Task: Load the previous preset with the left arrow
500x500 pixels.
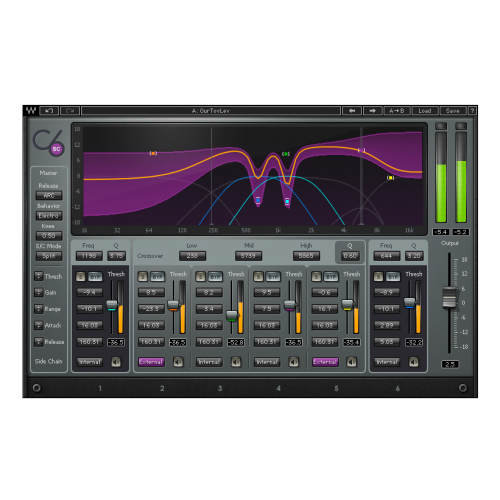Action: point(352,111)
